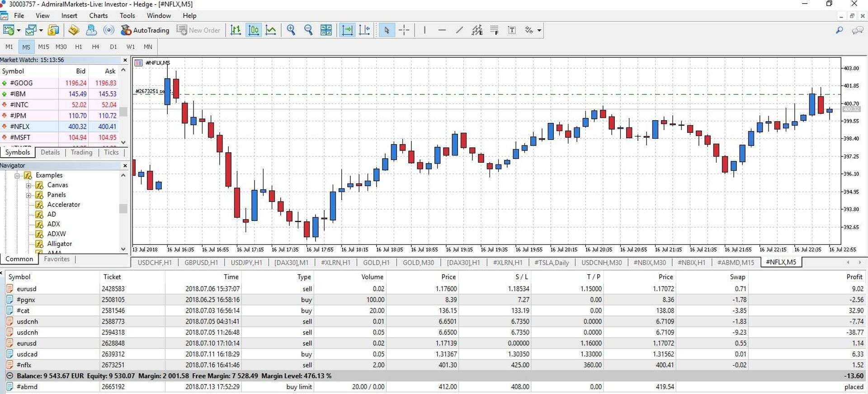Select the bar chart display icon
868x394 pixels.
coord(236,30)
